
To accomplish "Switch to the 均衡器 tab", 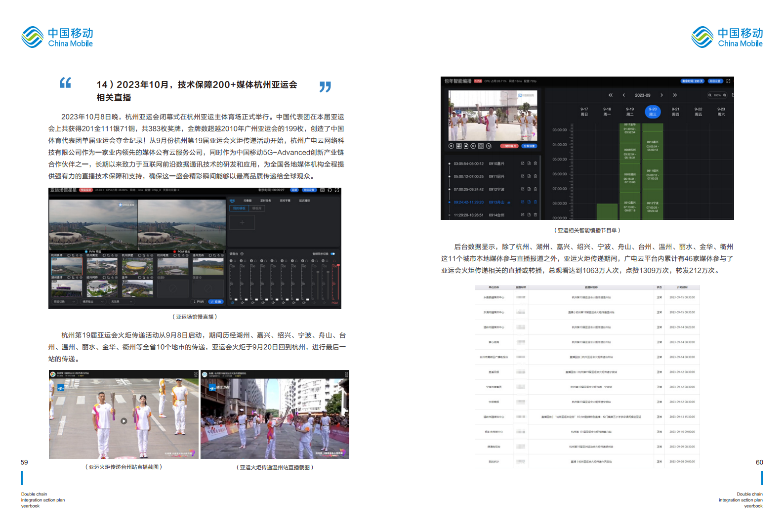I will (248, 201).
